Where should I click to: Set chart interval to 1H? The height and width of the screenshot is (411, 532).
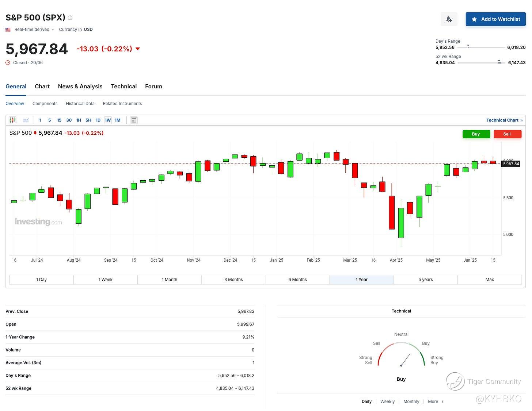click(x=79, y=120)
